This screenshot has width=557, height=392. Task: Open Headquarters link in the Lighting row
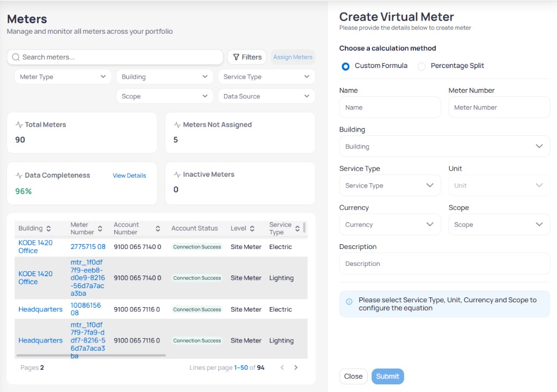pyautogui.click(x=40, y=340)
